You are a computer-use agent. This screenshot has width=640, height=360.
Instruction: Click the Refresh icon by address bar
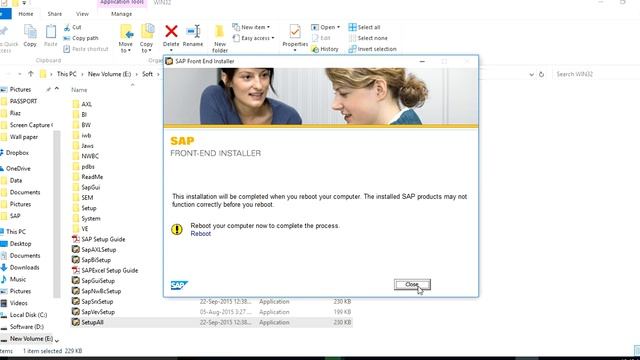[x=541, y=74]
